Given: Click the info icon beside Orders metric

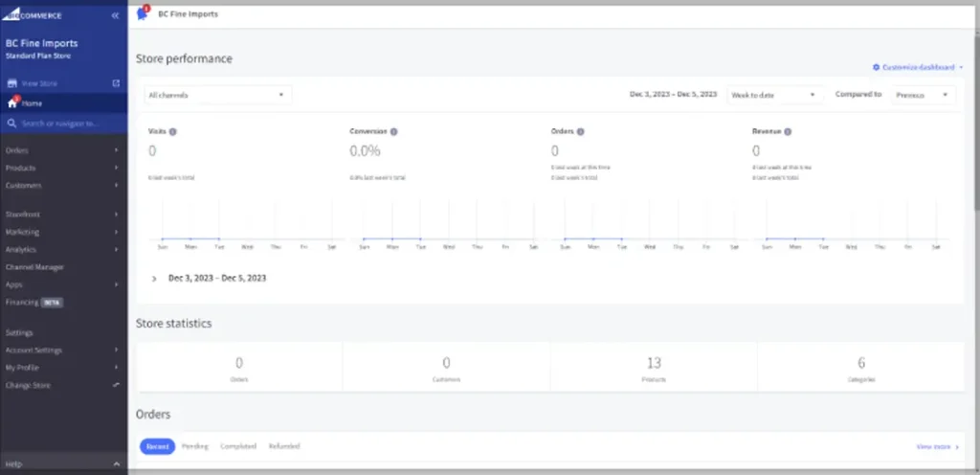Looking at the screenshot, I should [581, 131].
